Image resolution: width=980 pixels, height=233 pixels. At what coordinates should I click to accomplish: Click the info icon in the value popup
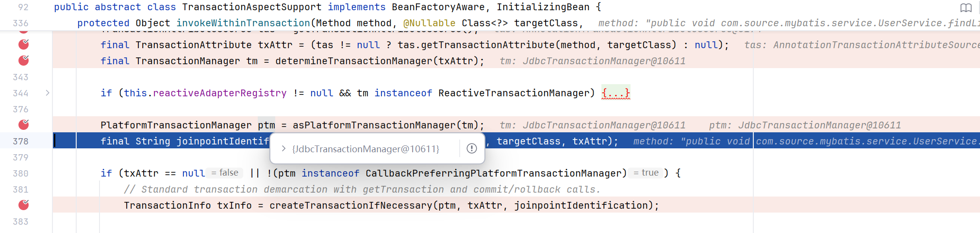472,149
